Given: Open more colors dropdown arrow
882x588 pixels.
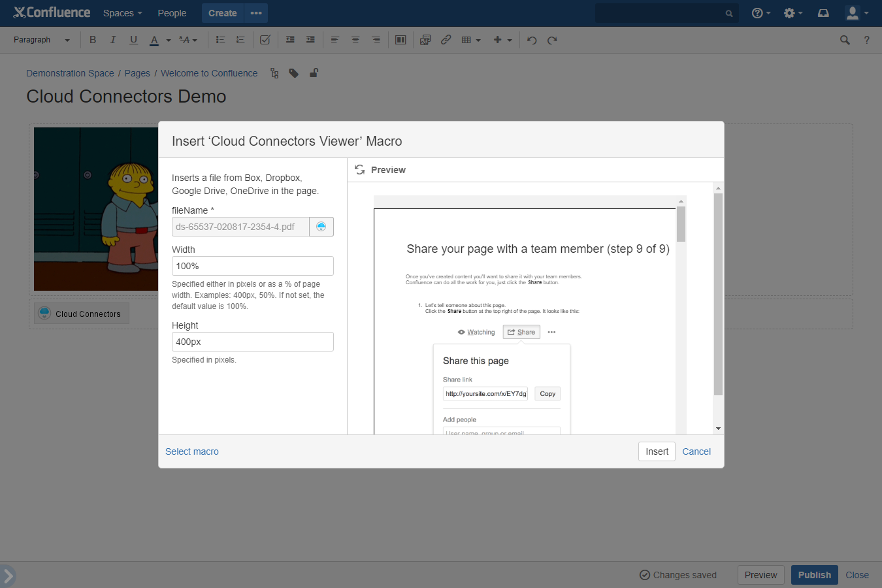Looking at the screenshot, I should pyautogui.click(x=169, y=40).
